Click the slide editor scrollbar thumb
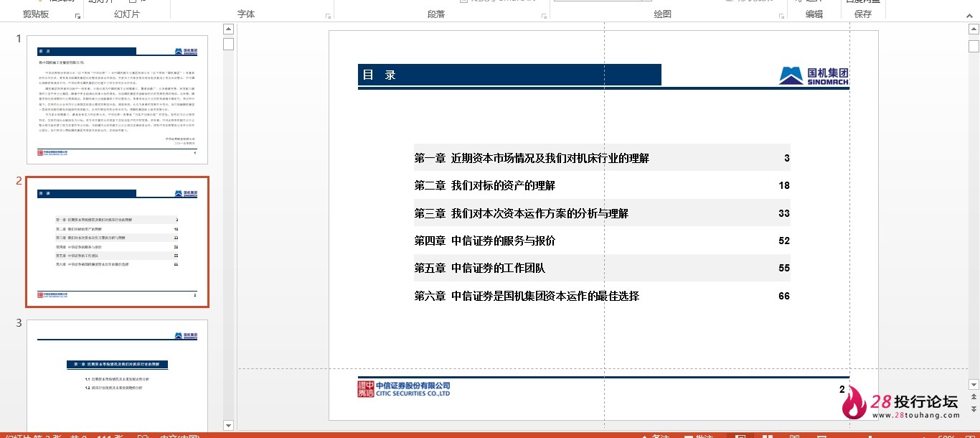980x438 pixels. (x=974, y=46)
